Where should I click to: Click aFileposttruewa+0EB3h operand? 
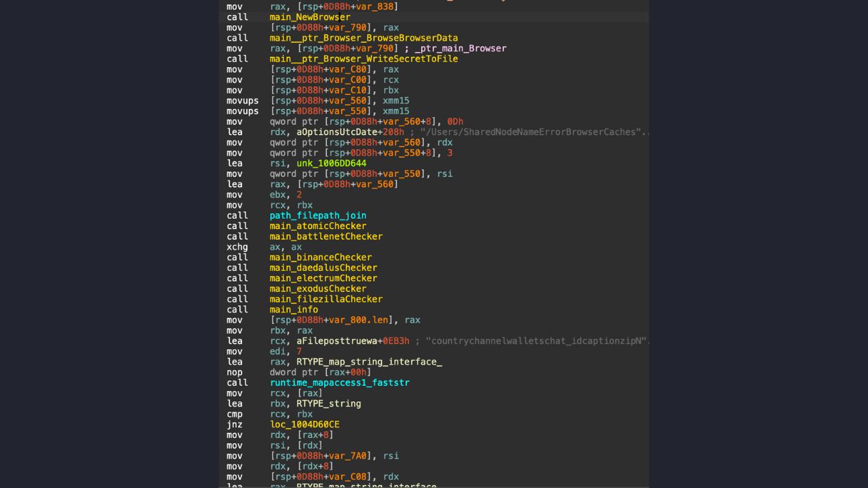tap(353, 341)
